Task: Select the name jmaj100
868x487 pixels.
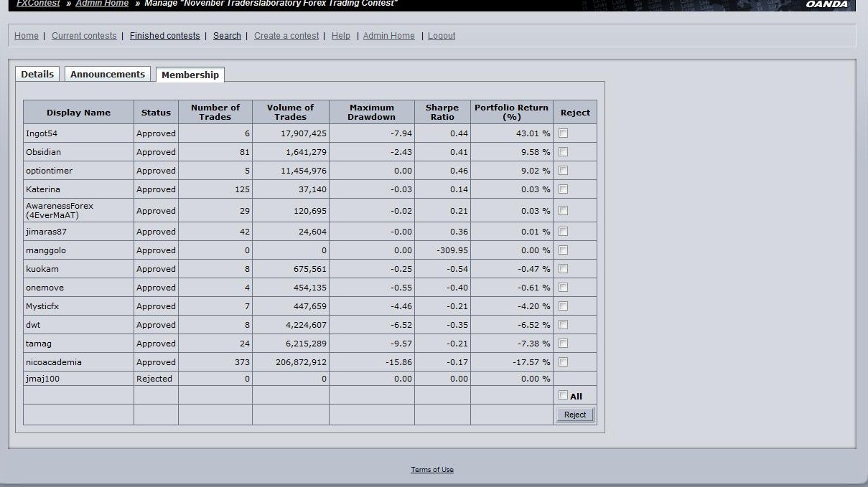Action: [x=42, y=379]
